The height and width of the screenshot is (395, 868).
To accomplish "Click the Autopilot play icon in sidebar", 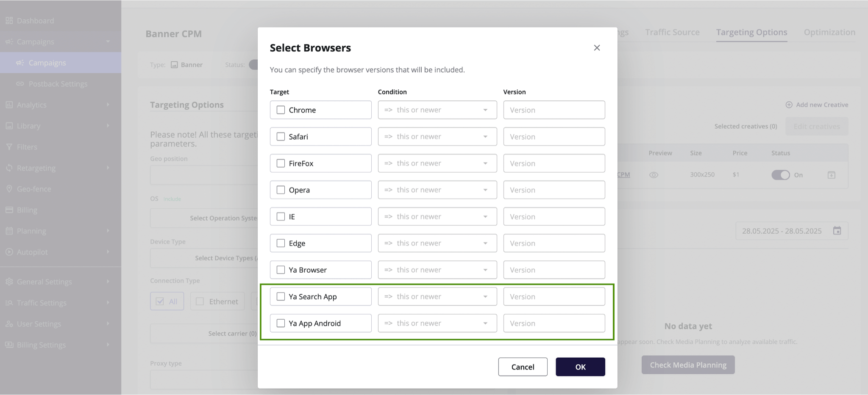I will click(x=9, y=252).
